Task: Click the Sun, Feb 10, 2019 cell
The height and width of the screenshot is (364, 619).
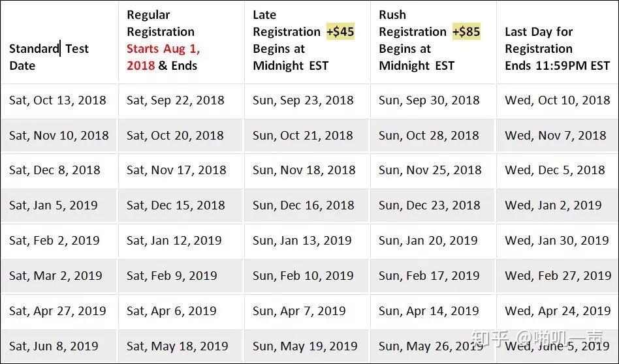Action: tap(307, 276)
